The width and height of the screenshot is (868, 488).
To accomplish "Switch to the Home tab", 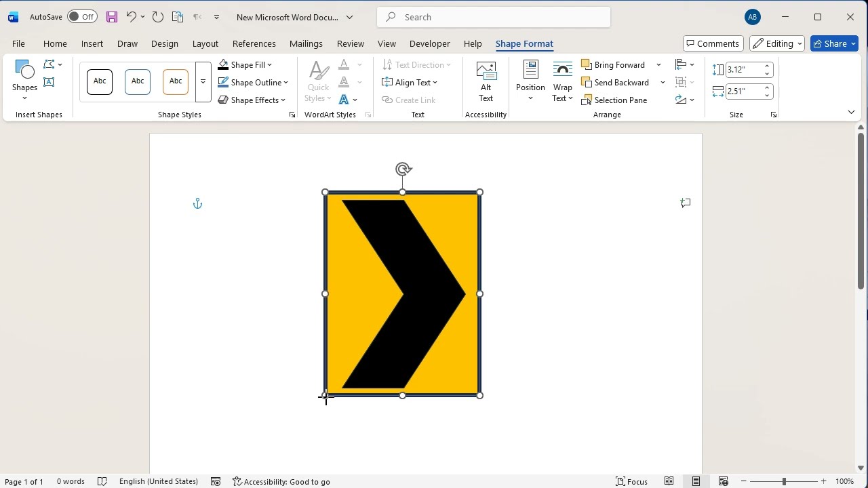I will coord(55,43).
